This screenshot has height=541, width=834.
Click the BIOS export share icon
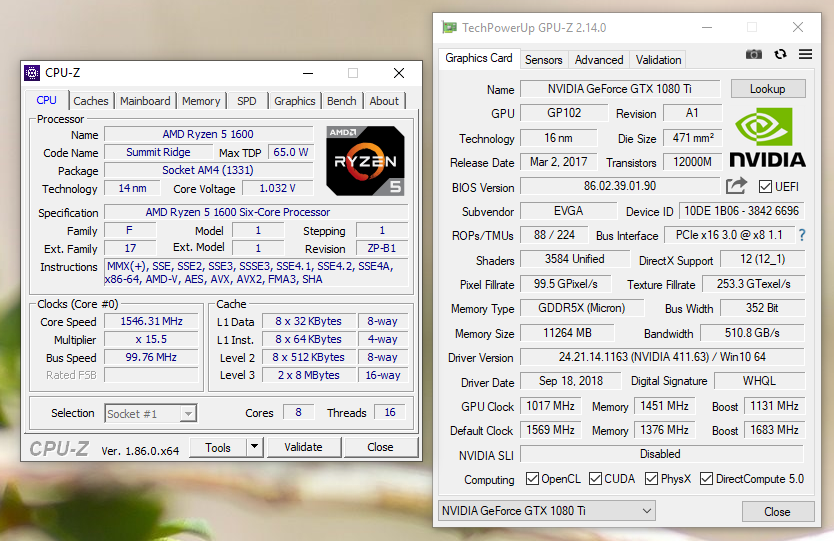click(737, 186)
